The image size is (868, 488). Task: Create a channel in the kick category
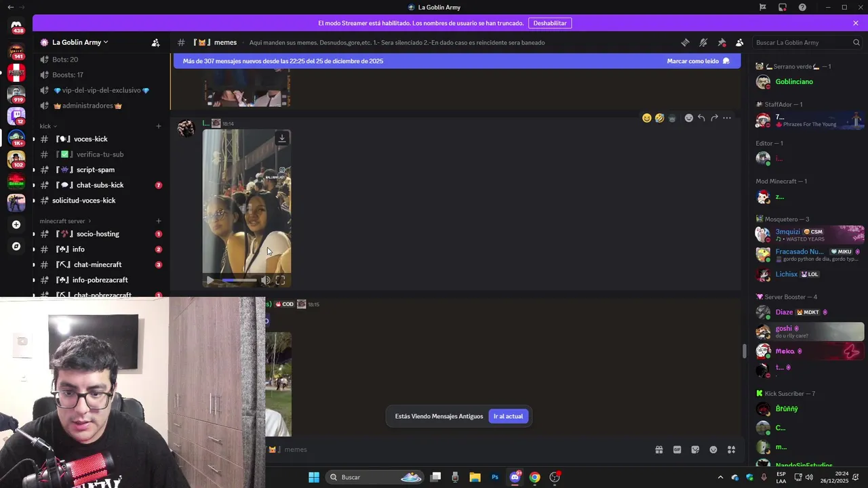point(159,126)
